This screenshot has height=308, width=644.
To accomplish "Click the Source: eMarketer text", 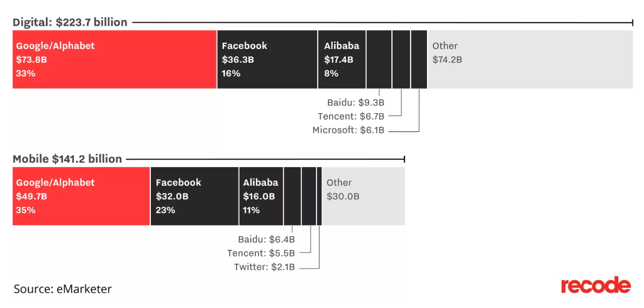I will pyautogui.click(x=62, y=289).
